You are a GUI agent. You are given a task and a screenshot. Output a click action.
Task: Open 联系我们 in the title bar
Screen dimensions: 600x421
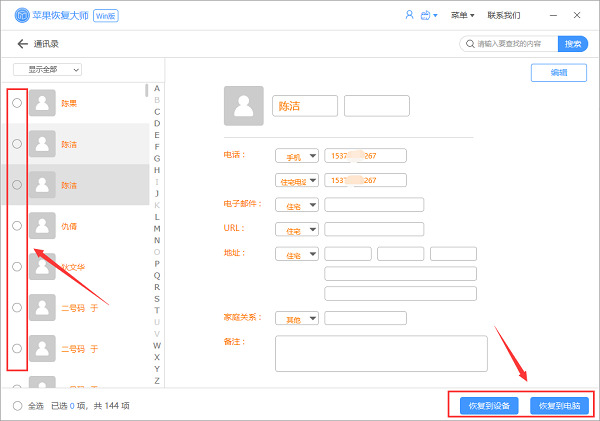(504, 15)
